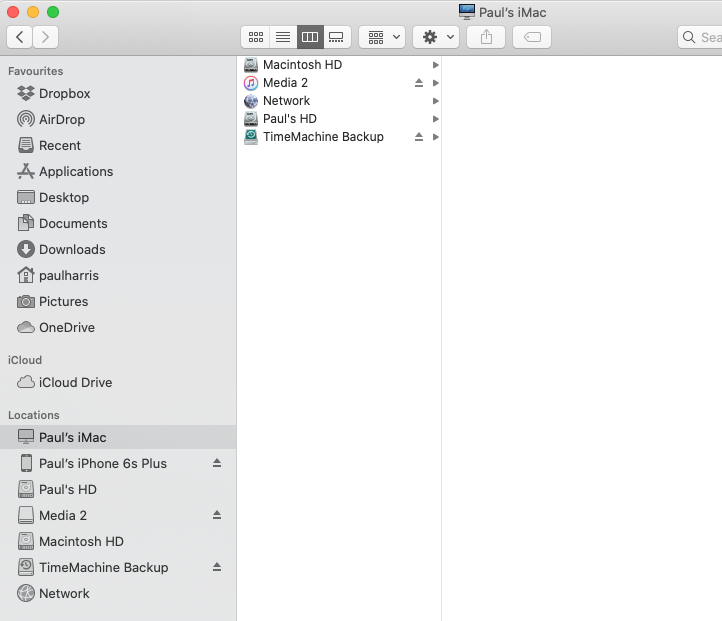
Task: Expand Paul's HD disclosure arrow in column
Action: 436,119
